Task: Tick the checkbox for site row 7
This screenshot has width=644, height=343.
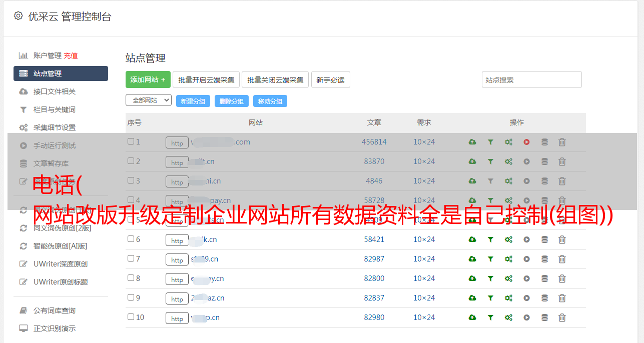Action: [x=131, y=258]
